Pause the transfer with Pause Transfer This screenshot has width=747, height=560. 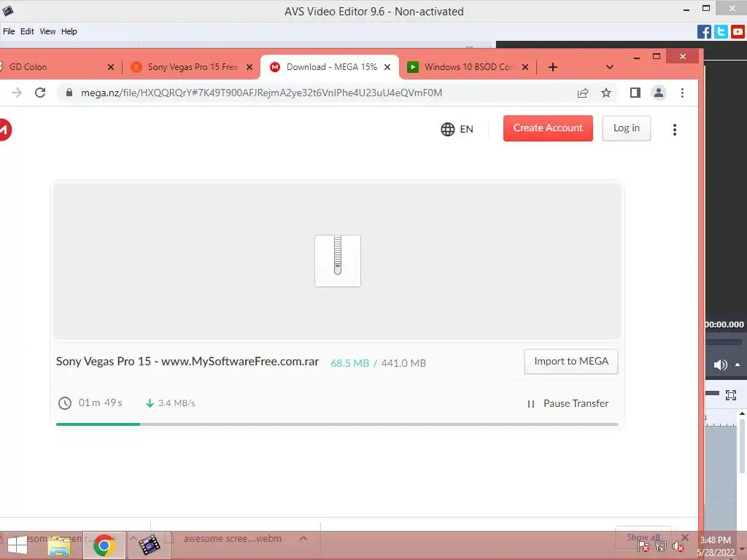(568, 404)
